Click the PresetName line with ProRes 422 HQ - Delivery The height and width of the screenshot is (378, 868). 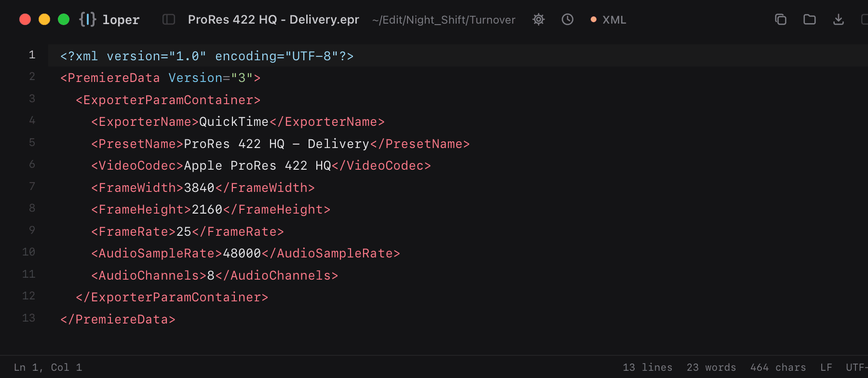tap(281, 144)
